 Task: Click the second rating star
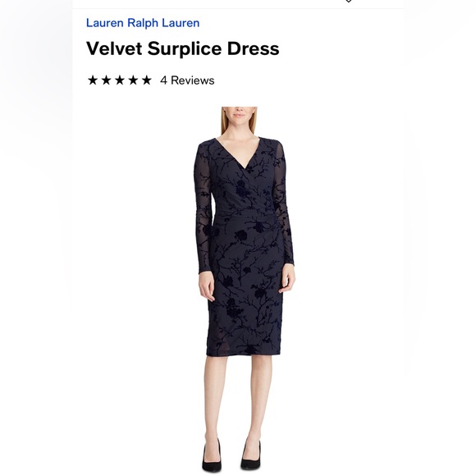[106, 80]
